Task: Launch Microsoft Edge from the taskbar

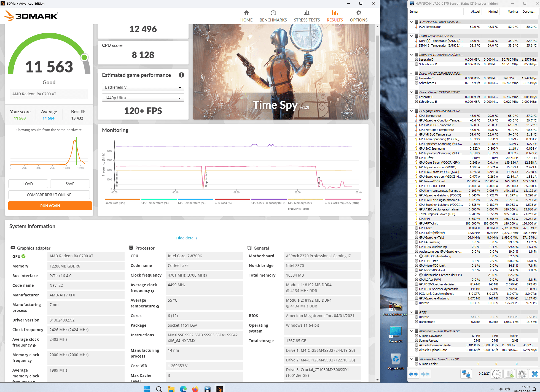Action: coord(183,389)
